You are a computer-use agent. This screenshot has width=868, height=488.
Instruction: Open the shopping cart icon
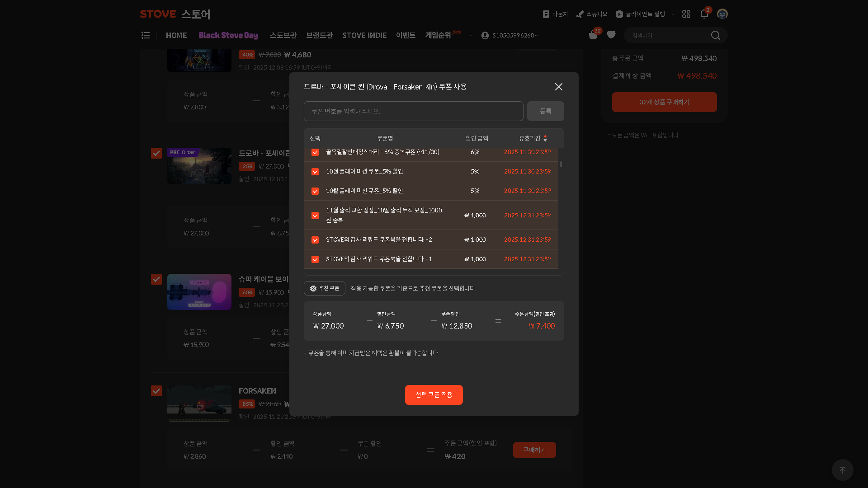593,35
